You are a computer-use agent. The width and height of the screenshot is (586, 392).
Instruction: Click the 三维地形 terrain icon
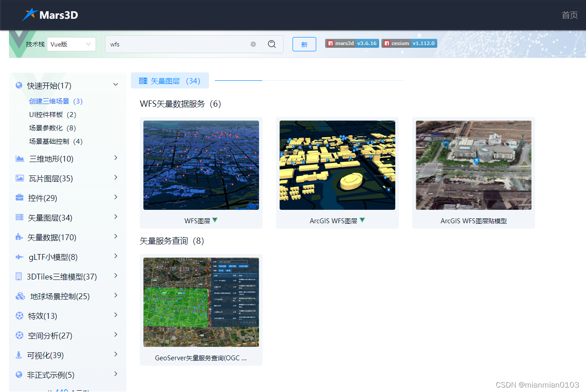(20, 159)
